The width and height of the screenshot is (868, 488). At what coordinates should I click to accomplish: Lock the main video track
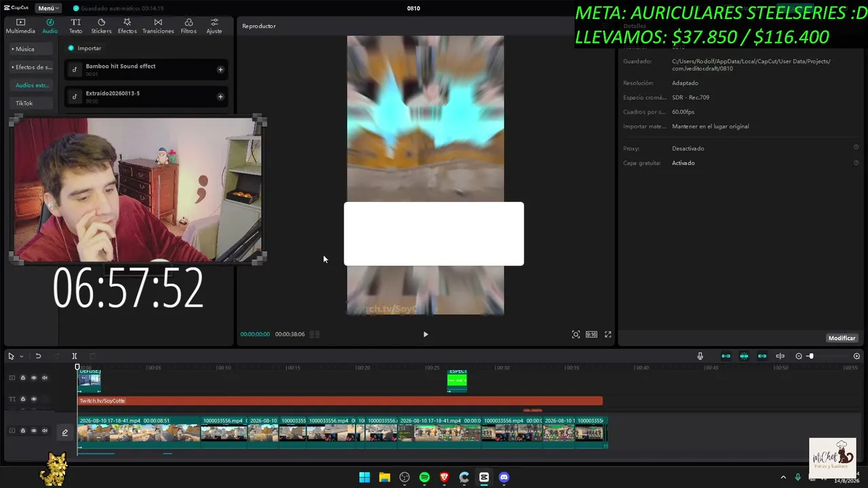coord(22,430)
